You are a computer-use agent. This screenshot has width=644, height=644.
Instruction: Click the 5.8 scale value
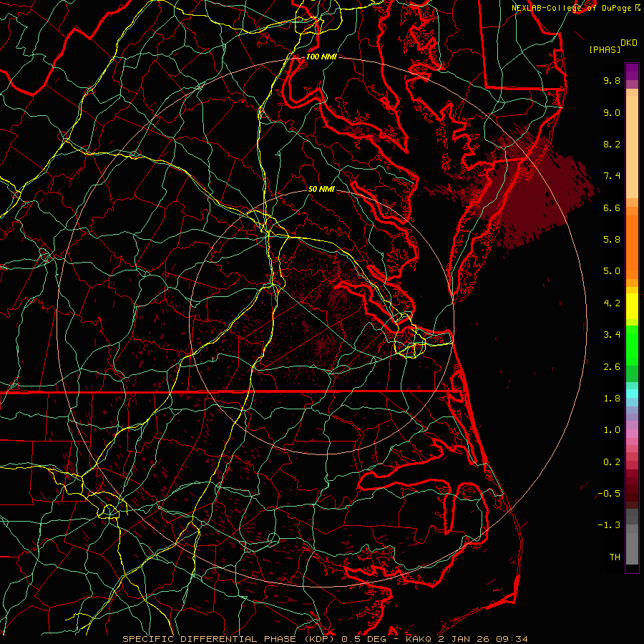pyautogui.click(x=612, y=240)
